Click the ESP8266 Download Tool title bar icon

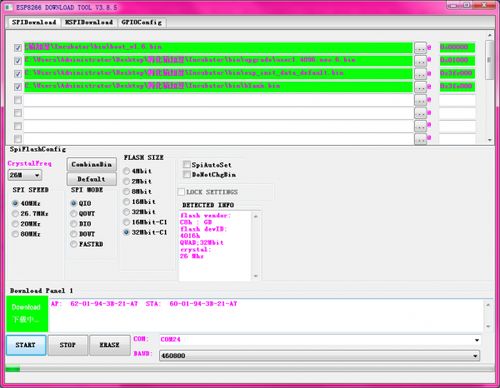[8, 7]
